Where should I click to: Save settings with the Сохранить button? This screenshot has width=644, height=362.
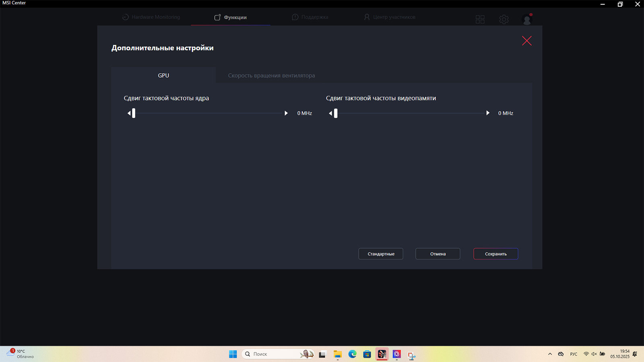point(495,254)
